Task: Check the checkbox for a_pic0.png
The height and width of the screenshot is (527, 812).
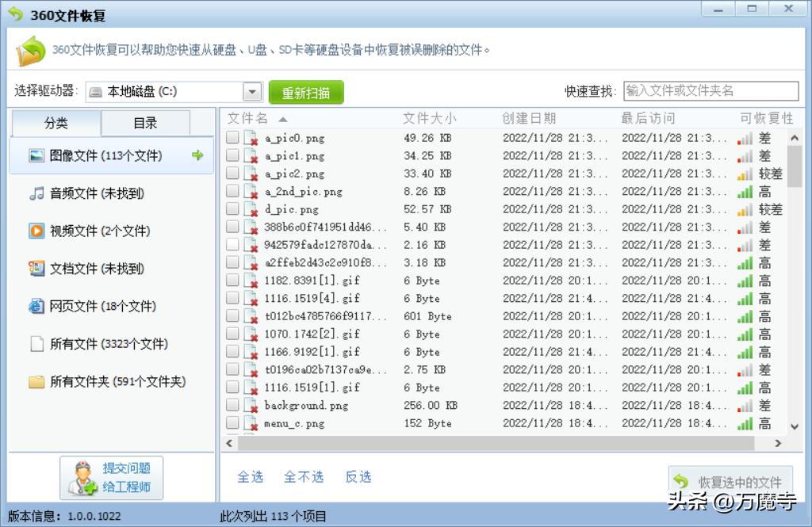Action: point(231,138)
